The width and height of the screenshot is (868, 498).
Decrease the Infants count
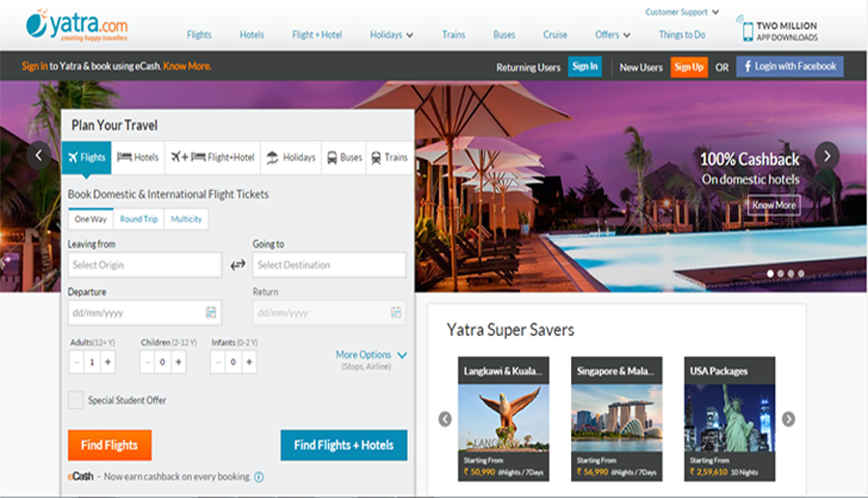point(218,362)
